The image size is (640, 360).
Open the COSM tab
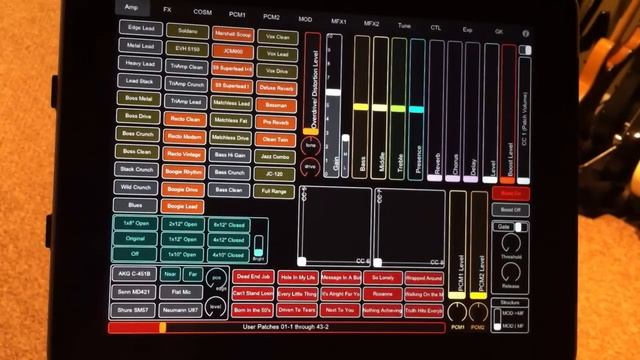coord(202,12)
